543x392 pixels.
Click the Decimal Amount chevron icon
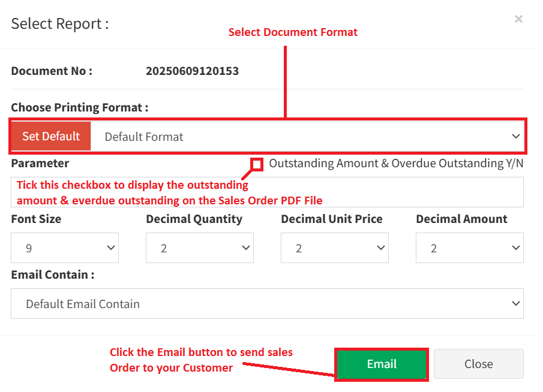point(515,248)
